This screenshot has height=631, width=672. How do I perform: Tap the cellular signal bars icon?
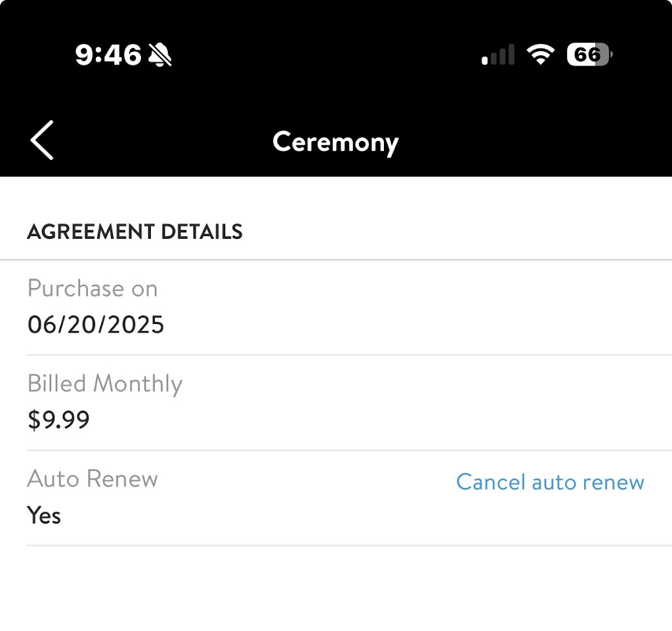pos(498,55)
